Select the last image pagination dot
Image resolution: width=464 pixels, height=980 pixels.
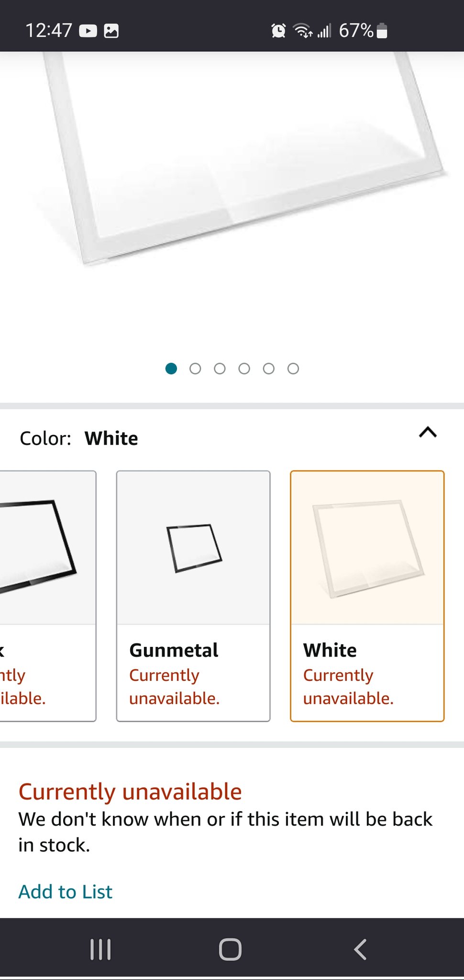[293, 368]
